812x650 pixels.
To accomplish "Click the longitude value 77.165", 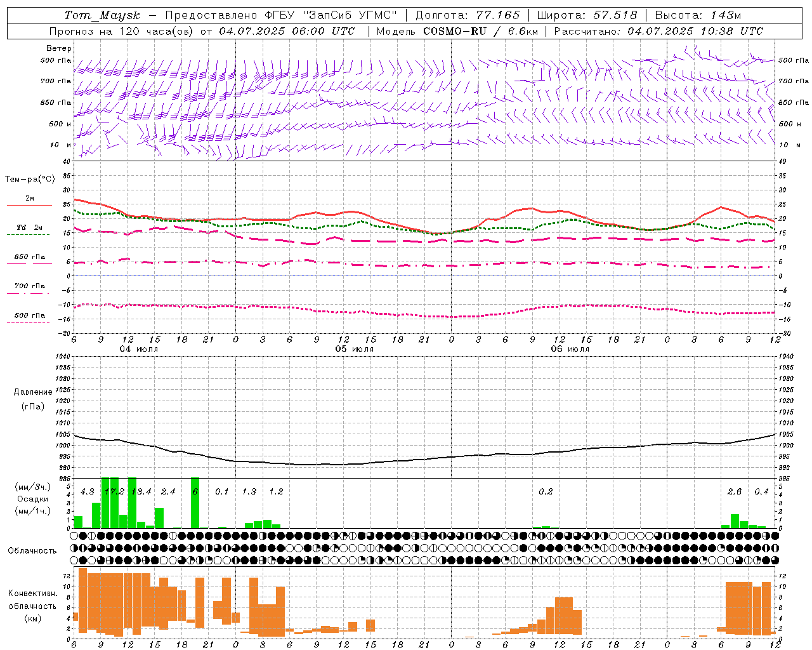I will (x=497, y=15).
